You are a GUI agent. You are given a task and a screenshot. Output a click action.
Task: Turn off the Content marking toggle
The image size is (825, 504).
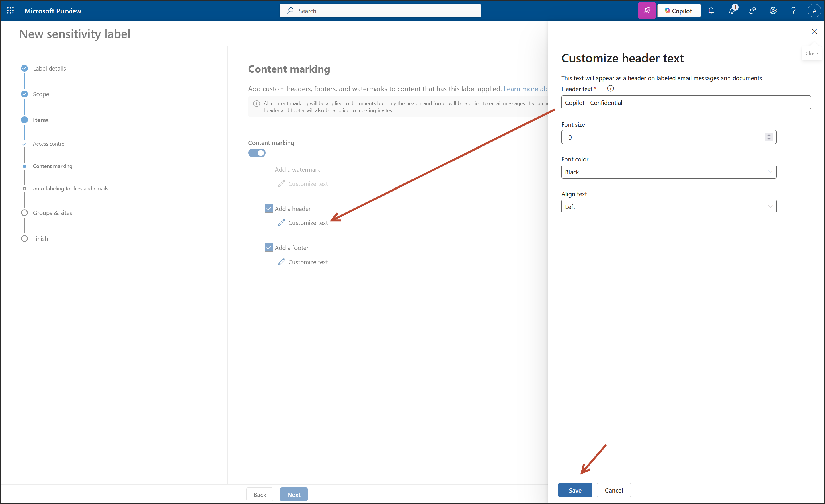click(x=257, y=153)
